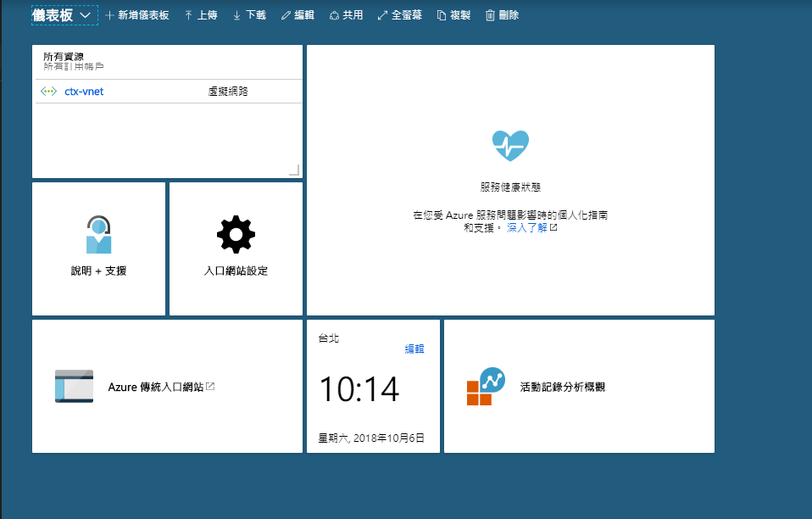Click the 所有資源 tile title

click(x=64, y=57)
